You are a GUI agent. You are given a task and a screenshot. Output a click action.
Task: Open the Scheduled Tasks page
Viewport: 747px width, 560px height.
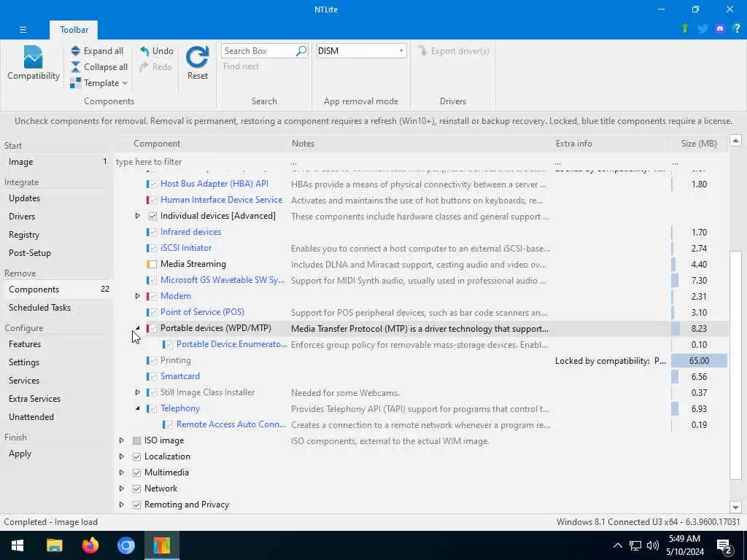pos(57,308)
